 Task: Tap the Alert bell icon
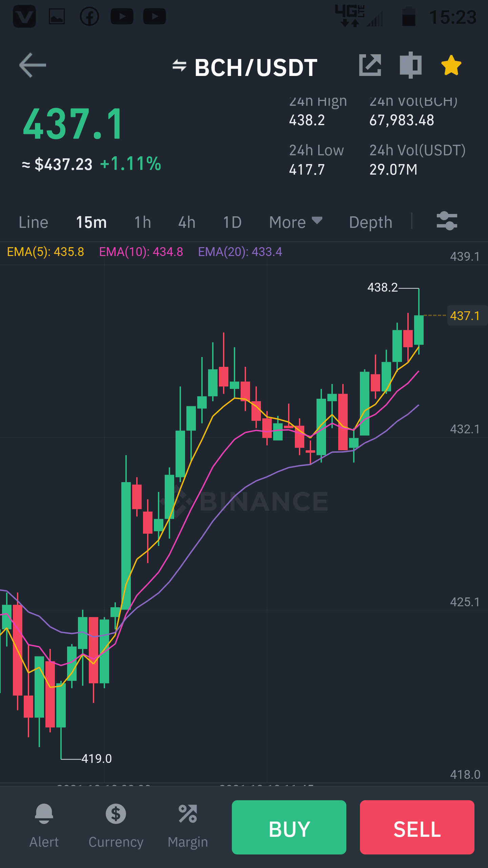coord(44,814)
